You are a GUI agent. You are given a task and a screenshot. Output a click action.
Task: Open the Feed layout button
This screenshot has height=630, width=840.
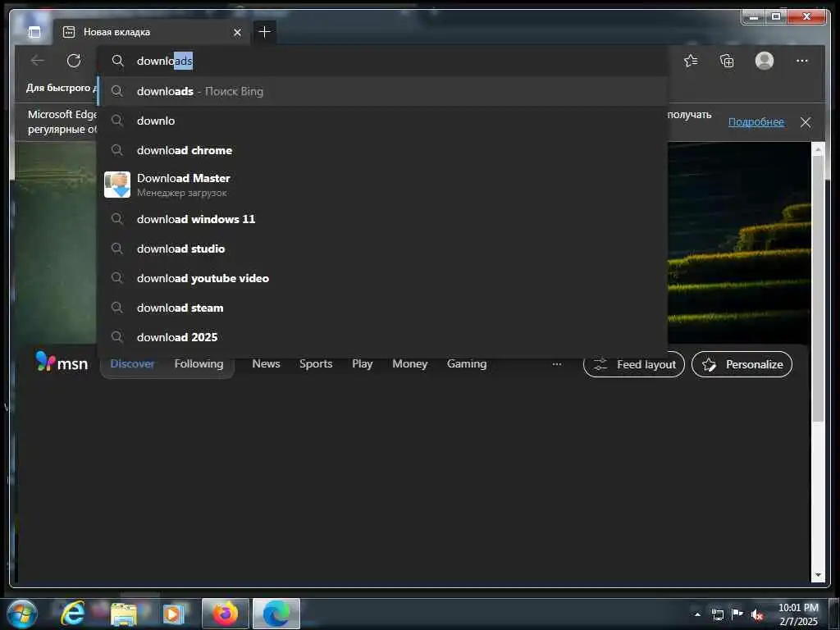coord(634,364)
